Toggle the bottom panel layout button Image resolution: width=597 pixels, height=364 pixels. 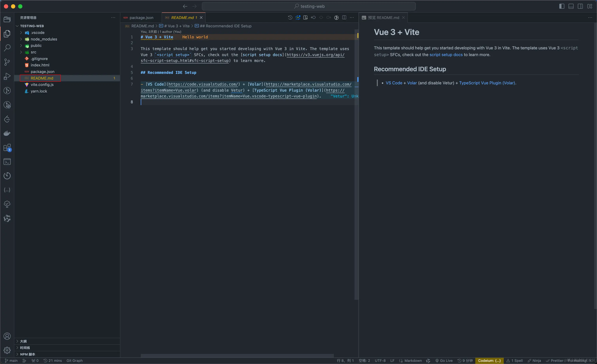(571, 6)
